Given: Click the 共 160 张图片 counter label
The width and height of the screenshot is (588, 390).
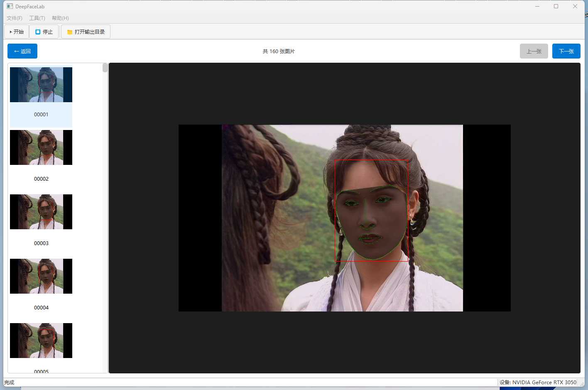Looking at the screenshot, I should coord(279,51).
